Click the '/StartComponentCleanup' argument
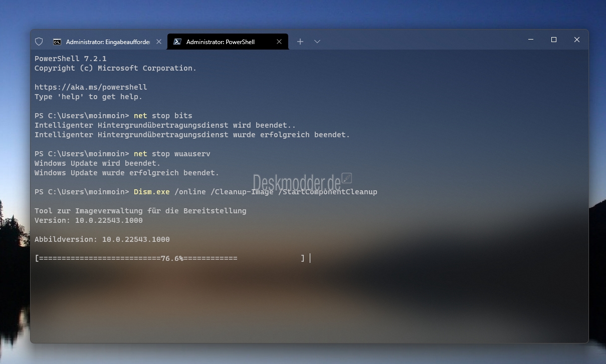This screenshot has height=364, width=606. [x=328, y=192]
